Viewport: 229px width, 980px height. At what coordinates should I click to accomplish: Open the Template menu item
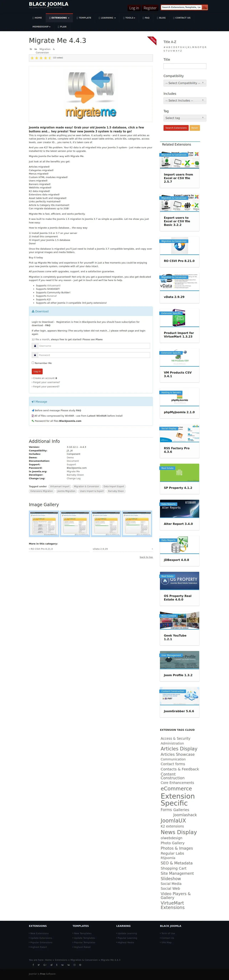click(x=84, y=18)
